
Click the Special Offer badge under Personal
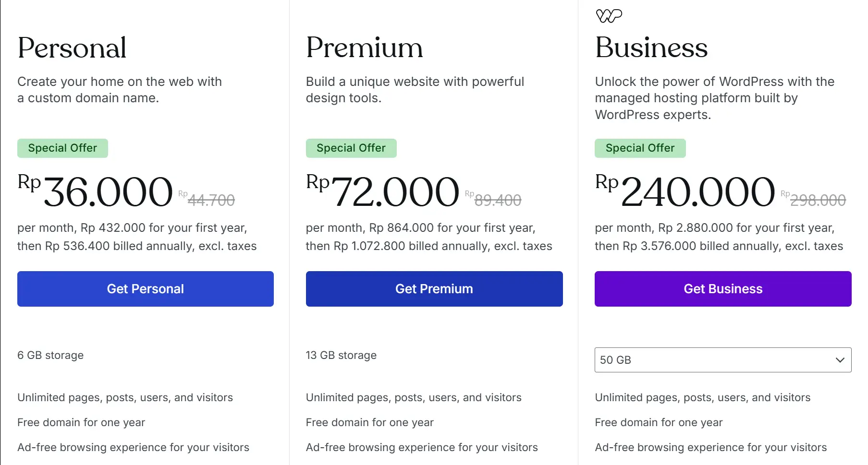(62, 148)
